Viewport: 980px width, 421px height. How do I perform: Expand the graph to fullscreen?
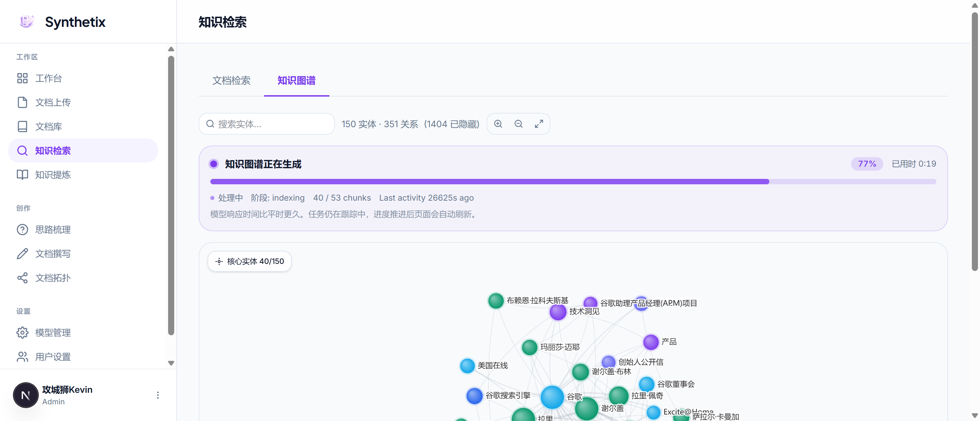(x=539, y=124)
